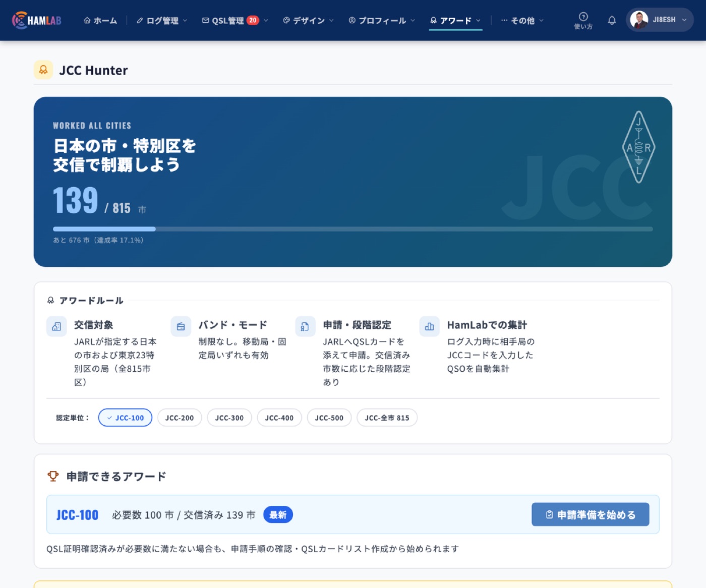Click the trophy icon beside 申請できるアワード
Image resolution: width=706 pixels, height=588 pixels.
click(x=53, y=476)
